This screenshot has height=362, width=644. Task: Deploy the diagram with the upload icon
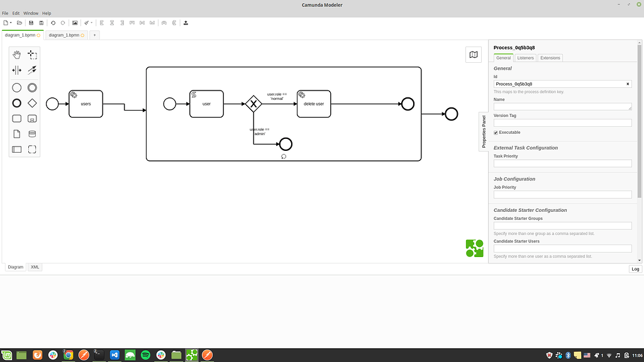186,23
